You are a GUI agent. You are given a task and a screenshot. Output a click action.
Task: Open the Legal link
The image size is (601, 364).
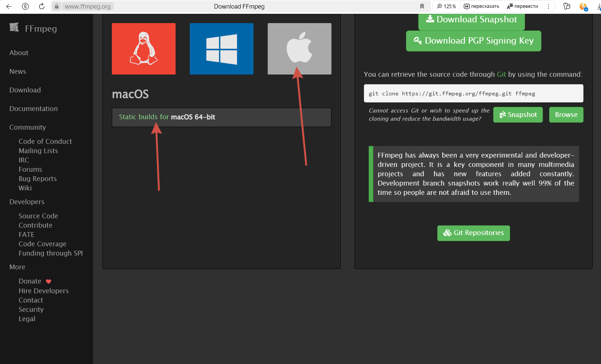click(27, 319)
